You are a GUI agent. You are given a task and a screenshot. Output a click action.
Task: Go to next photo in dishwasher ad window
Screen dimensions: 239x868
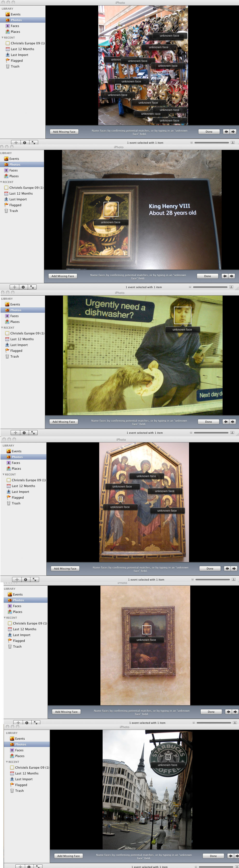tap(232, 421)
